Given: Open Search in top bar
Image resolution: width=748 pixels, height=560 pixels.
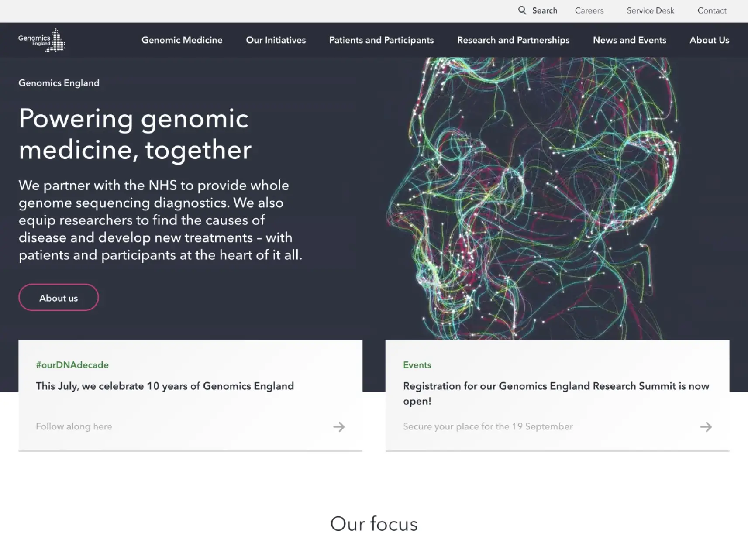Looking at the screenshot, I should pos(545,10).
